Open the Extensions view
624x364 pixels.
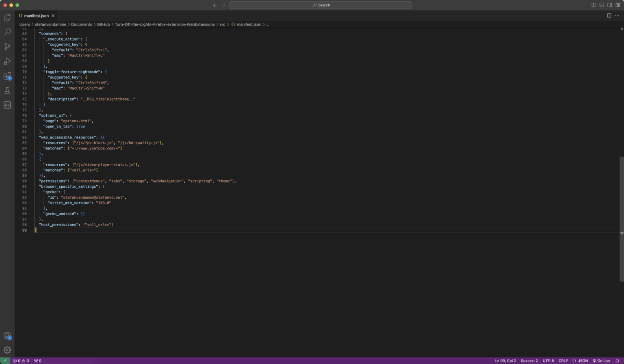[x=7, y=76]
